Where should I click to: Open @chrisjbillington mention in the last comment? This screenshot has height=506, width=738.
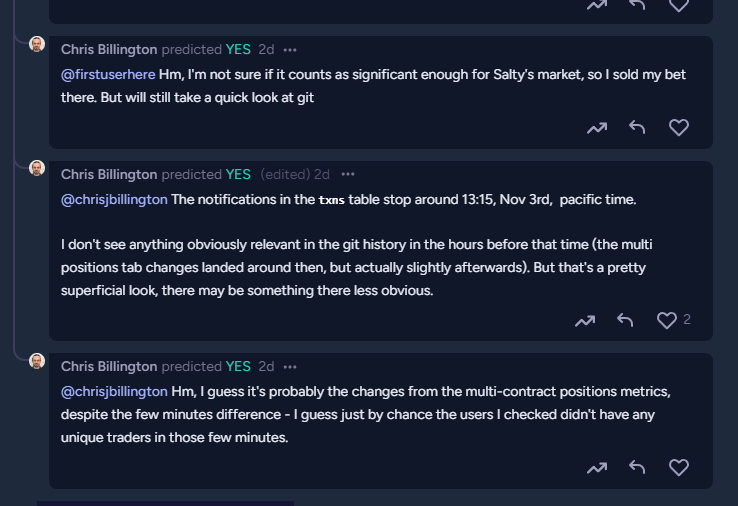coord(114,392)
